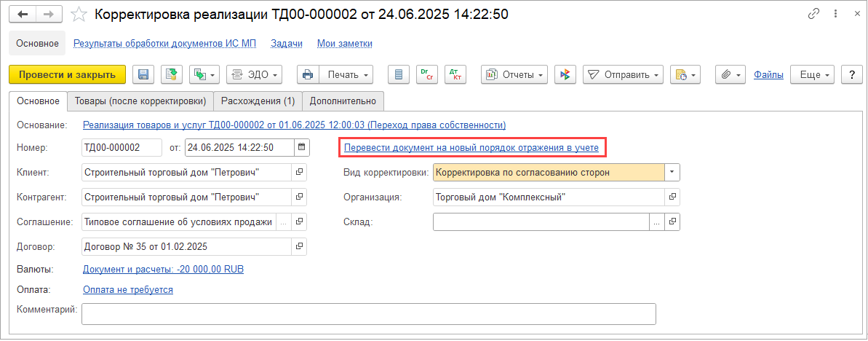Open the Контрагент record with open icon
The image size is (868, 341).
(300, 197)
